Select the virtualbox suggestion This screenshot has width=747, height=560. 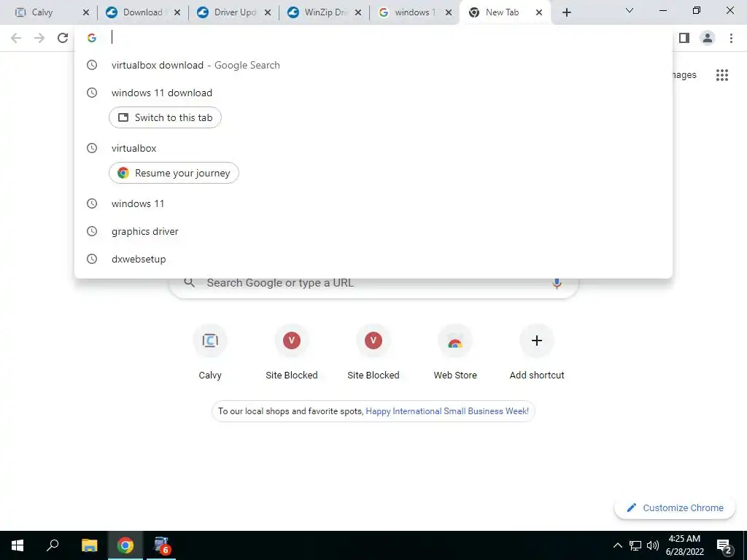pyautogui.click(x=373, y=148)
